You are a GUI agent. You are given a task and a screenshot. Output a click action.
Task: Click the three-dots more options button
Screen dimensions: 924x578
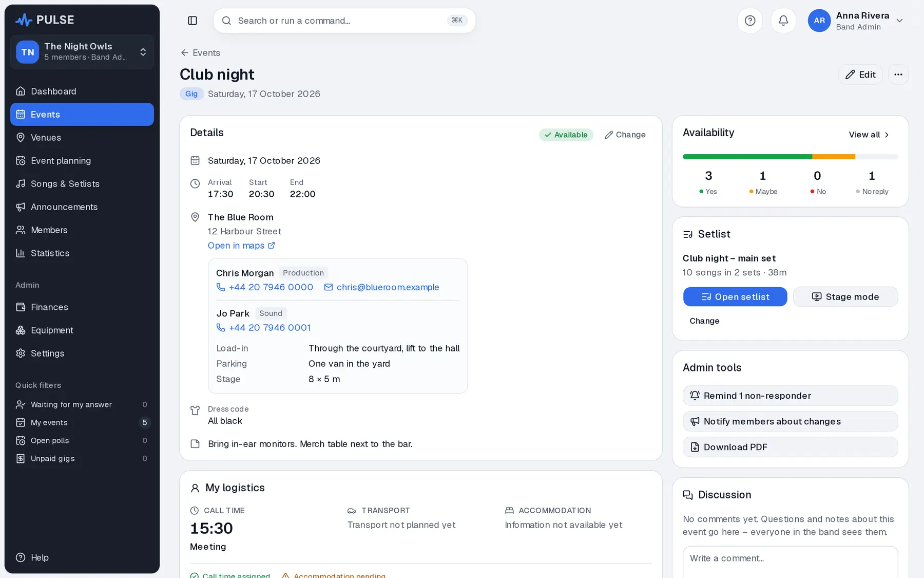898,74
